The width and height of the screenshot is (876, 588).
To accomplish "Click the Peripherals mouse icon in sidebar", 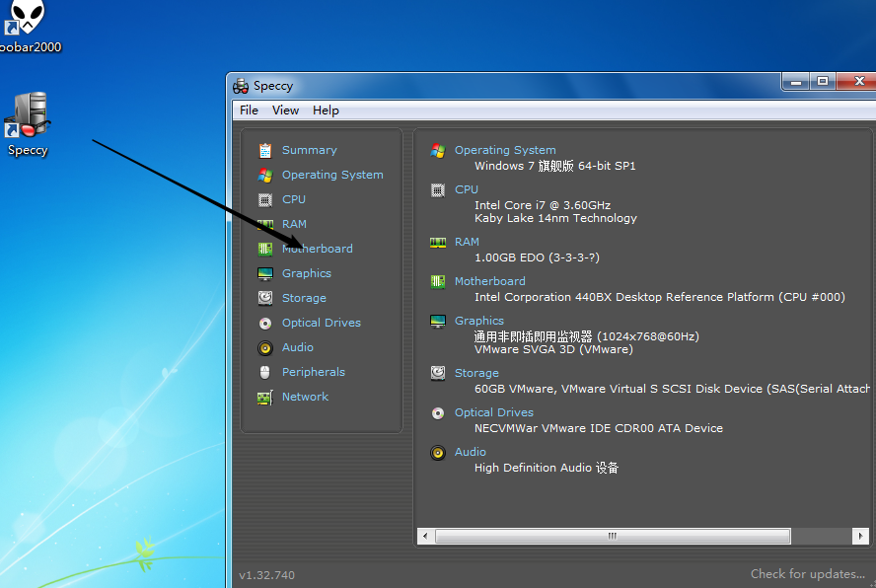I will (265, 372).
